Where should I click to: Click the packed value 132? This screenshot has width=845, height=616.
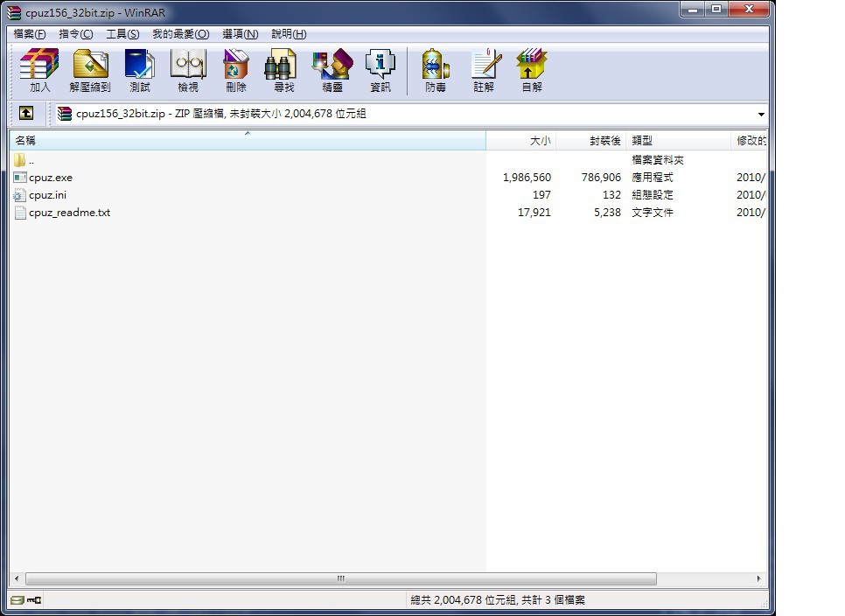coord(611,194)
